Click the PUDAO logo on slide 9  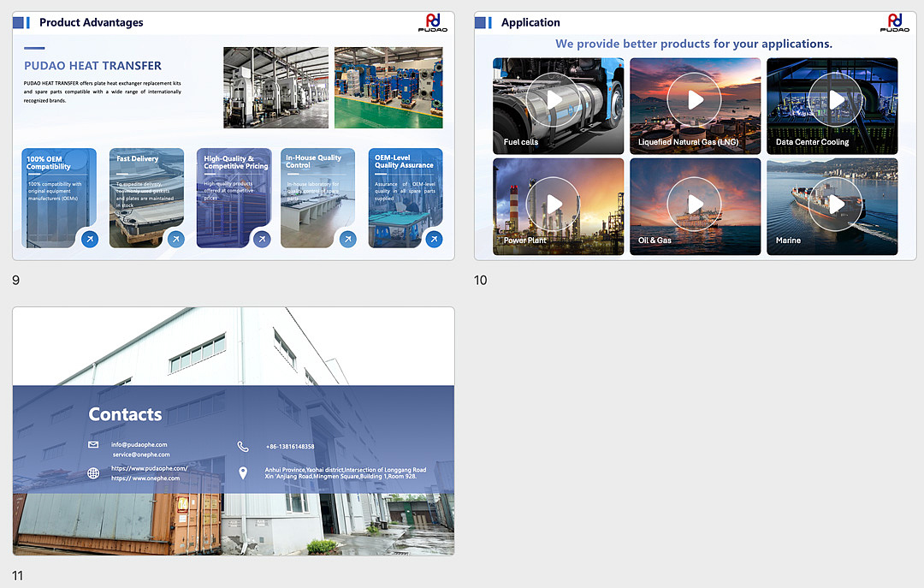tap(433, 22)
